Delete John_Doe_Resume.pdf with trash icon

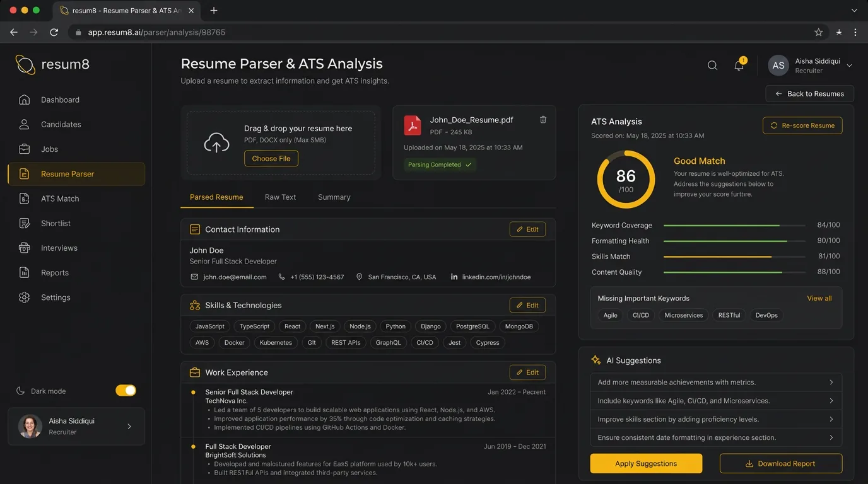[543, 120]
